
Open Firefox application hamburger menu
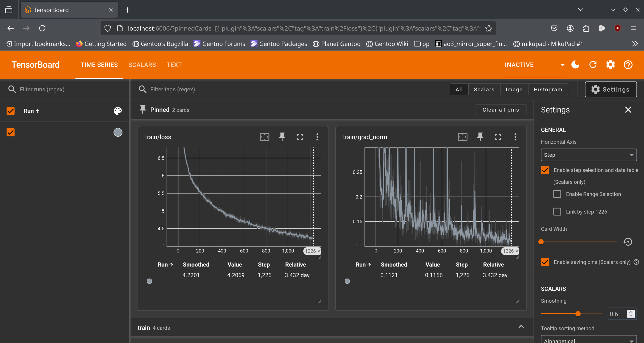click(x=633, y=28)
